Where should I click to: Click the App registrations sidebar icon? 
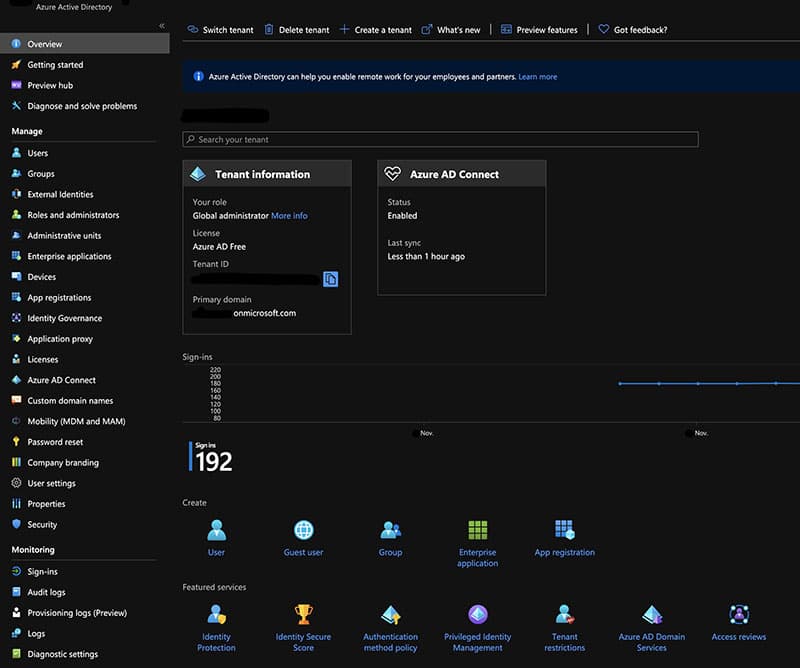tap(16, 297)
